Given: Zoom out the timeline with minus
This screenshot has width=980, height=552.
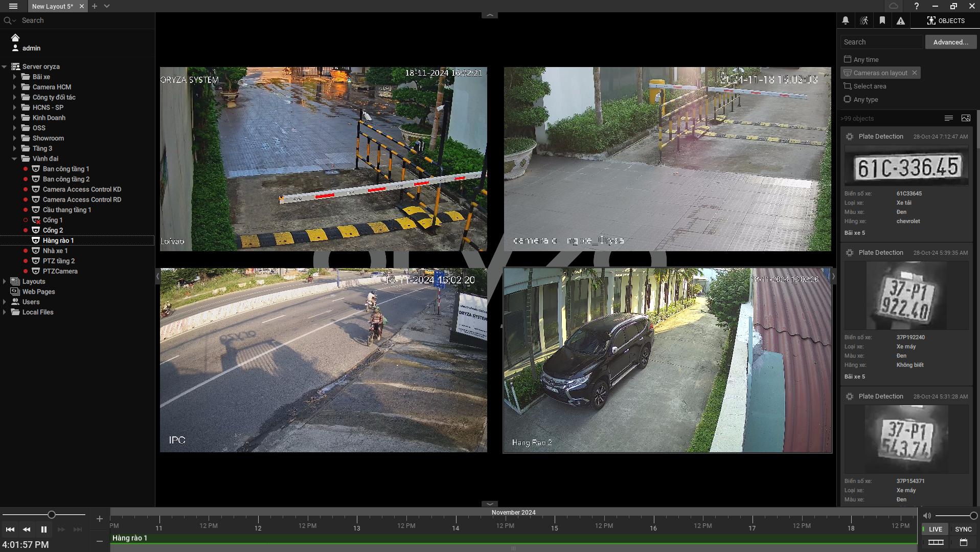Looking at the screenshot, I should tap(100, 541).
